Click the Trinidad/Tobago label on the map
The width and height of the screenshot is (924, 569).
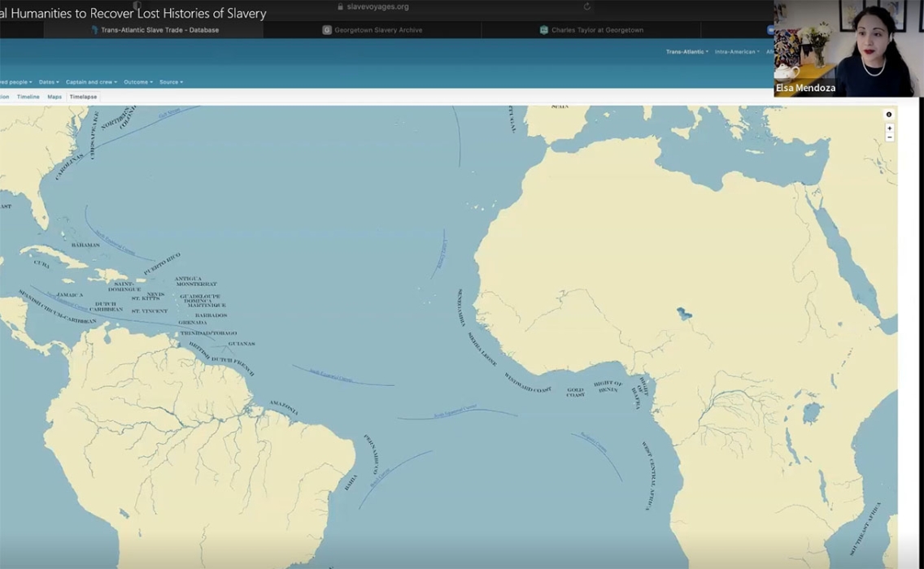(x=208, y=333)
